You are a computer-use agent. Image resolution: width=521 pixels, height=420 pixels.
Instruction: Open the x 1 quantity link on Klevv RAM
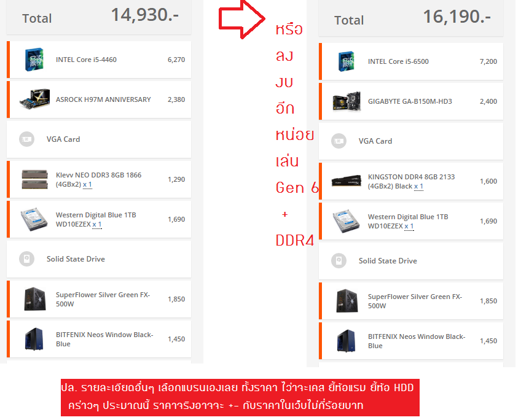coord(87,184)
